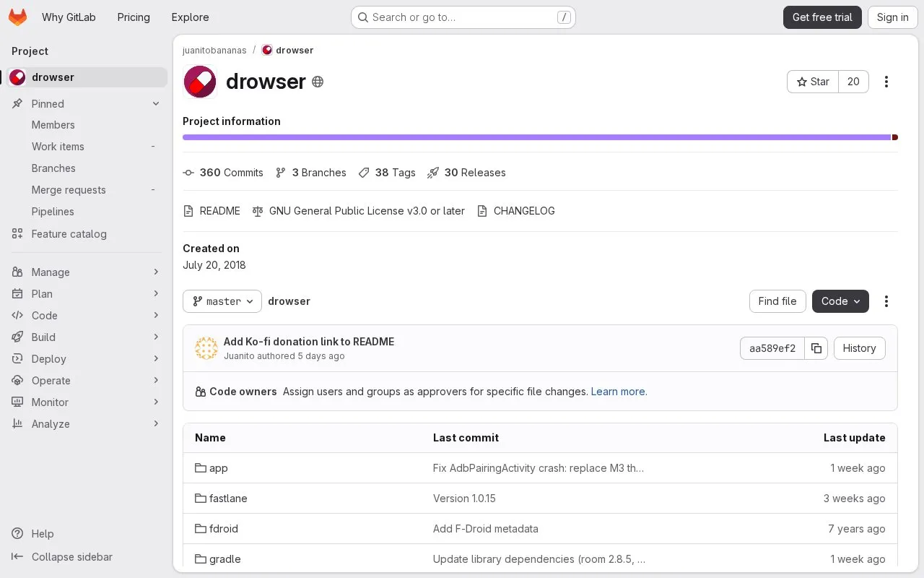Screen dimensions: 924x578
Task: Click the Build rocket icon
Action: pyautogui.click(x=17, y=337)
